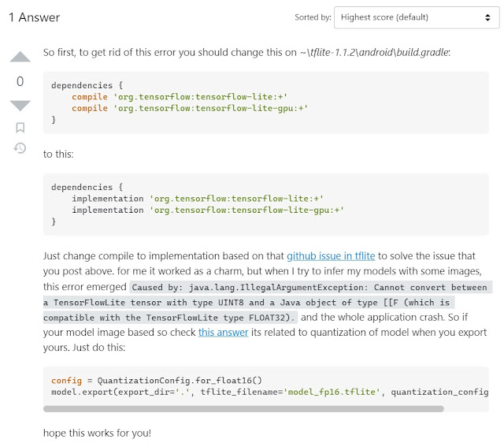The width and height of the screenshot is (504, 443).
Task: Click the vote count score '0'
Action: tap(20, 81)
